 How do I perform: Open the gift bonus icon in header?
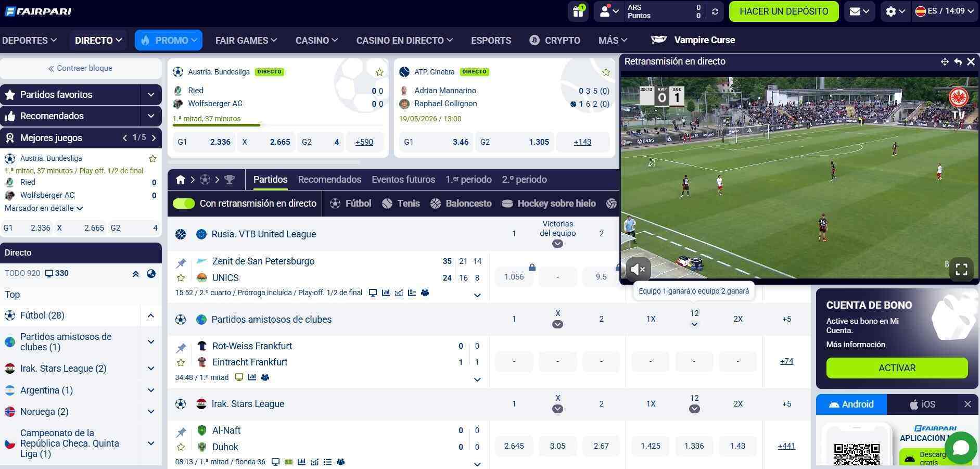578,11
